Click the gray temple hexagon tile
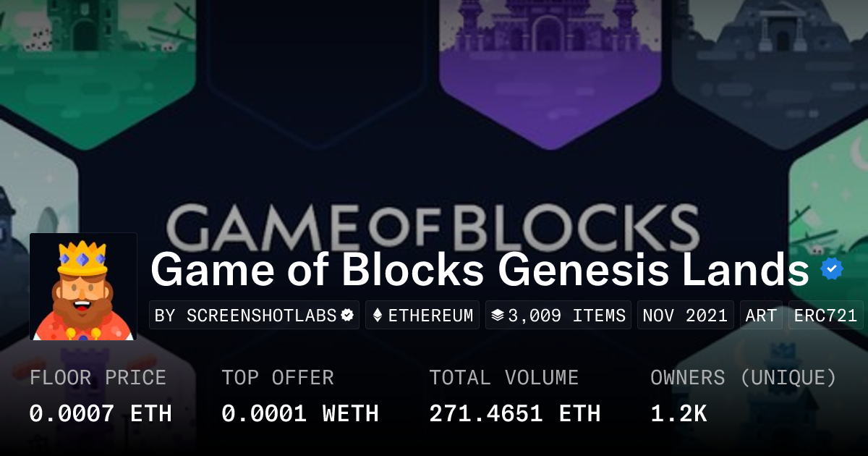The height and width of the screenshot is (456, 868). pyautogui.click(x=774, y=43)
